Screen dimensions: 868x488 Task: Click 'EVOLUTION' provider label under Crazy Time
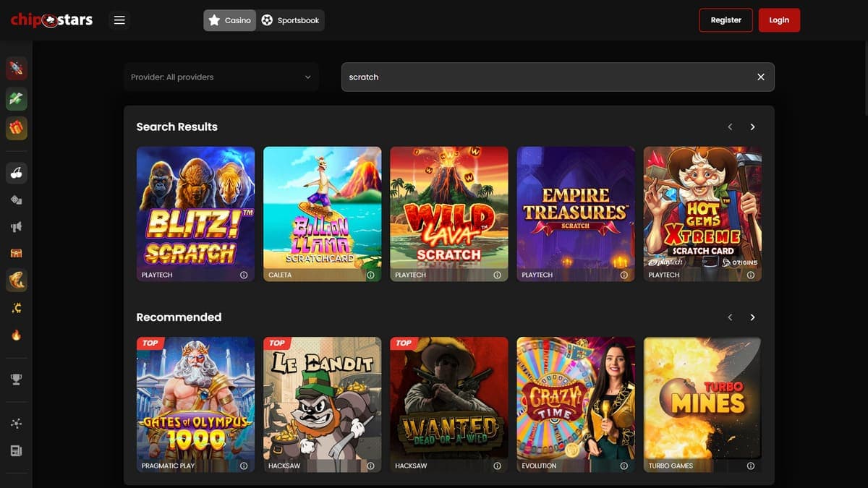[x=539, y=466]
